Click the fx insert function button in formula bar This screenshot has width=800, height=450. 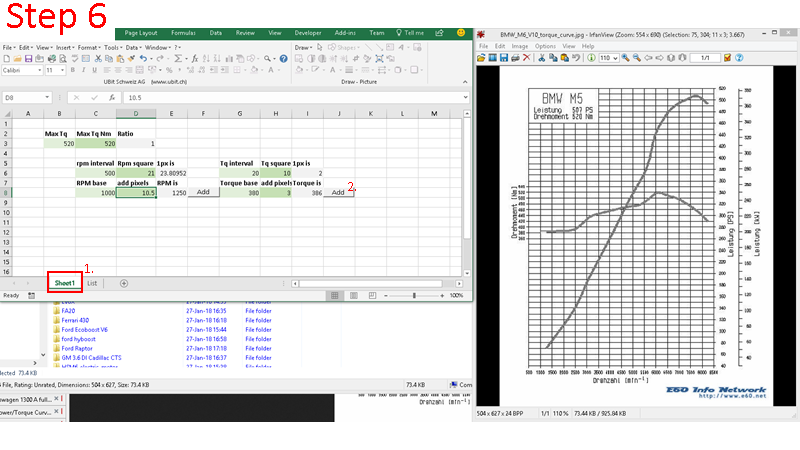[112, 97]
